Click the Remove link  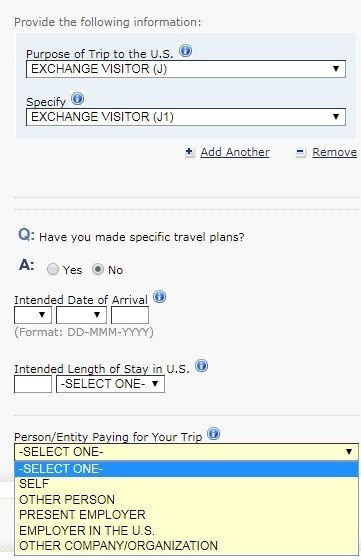(335, 152)
